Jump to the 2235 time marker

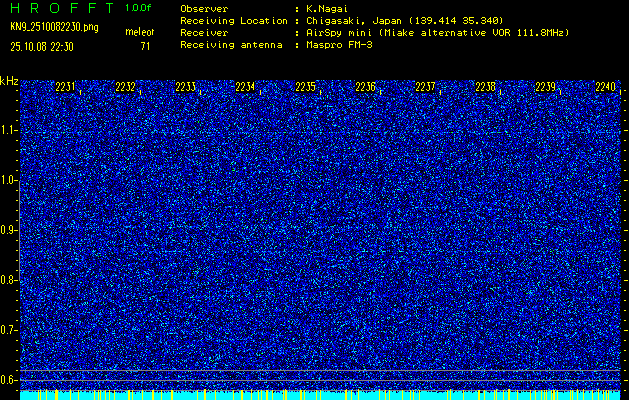pos(305,88)
